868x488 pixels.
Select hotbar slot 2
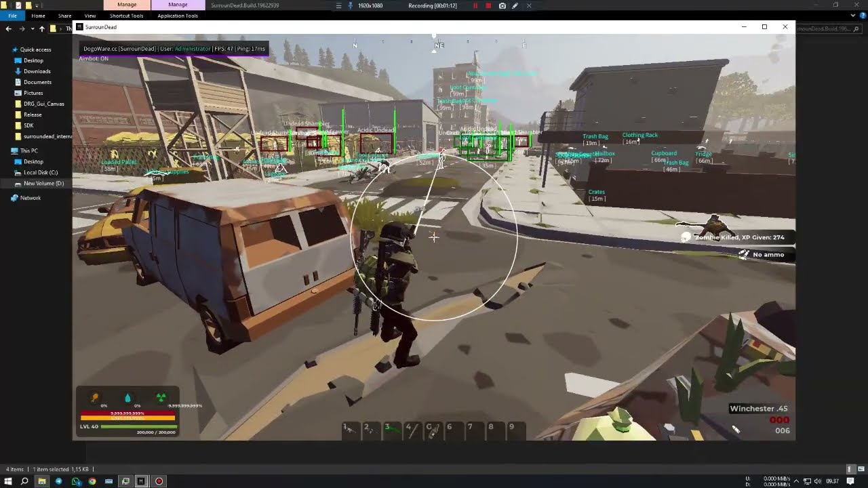point(371,430)
